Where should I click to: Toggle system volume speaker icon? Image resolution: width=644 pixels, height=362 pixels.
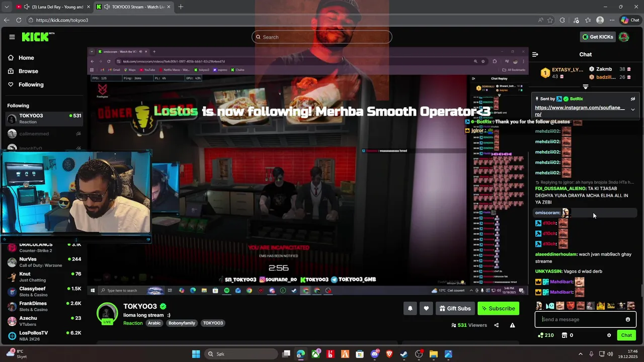(610, 354)
